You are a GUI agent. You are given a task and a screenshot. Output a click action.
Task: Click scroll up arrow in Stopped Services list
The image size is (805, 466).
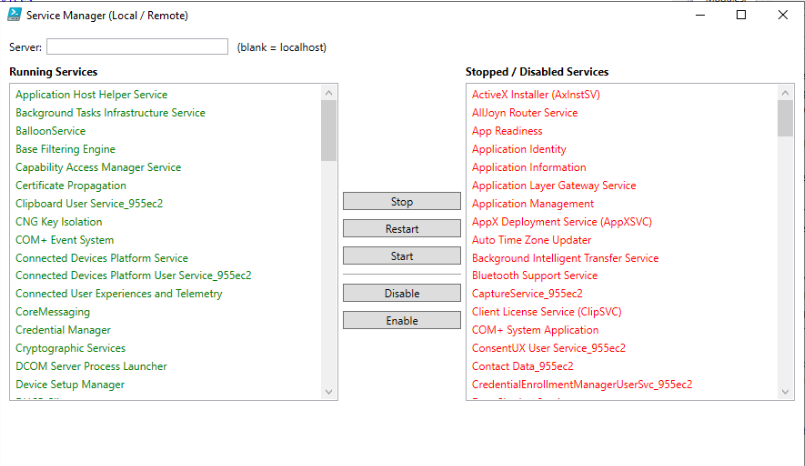click(785, 93)
